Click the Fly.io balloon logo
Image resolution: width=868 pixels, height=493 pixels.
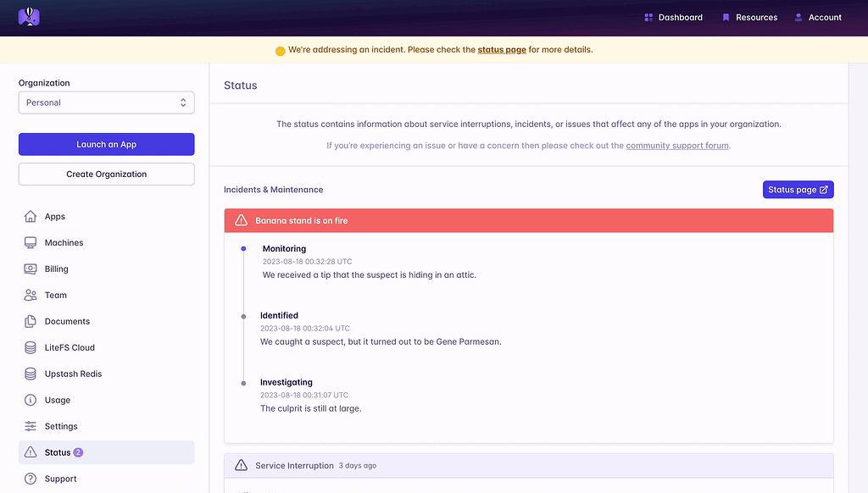pyautogui.click(x=29, y=16)
